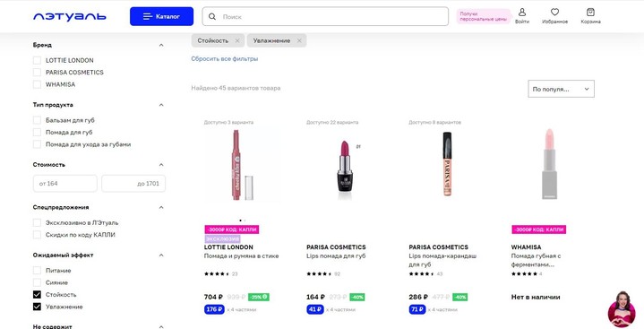
Task: Click Сбросить все фильтры link
Action: pos(224,59)
